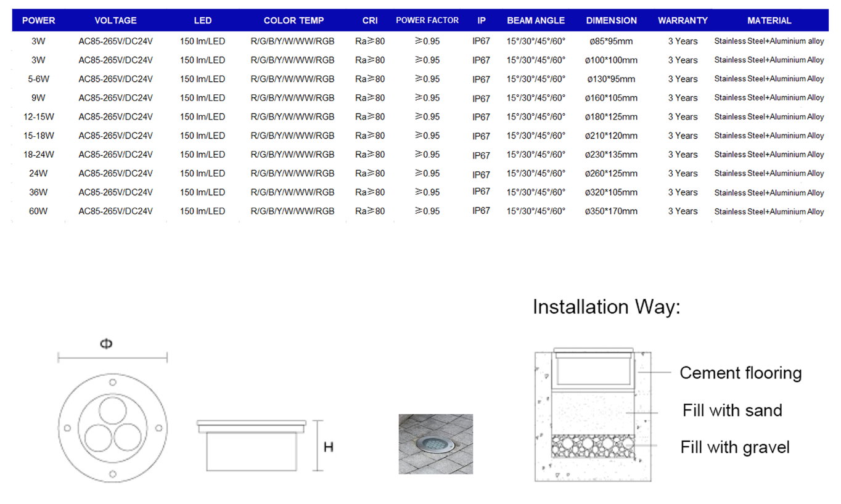Click the VOLTAGE column header
The image size is (841, 504).
[115, 20]
